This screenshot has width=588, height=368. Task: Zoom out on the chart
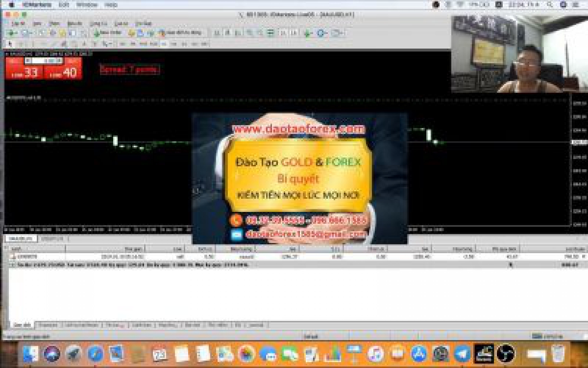click(x=260, y=33)
